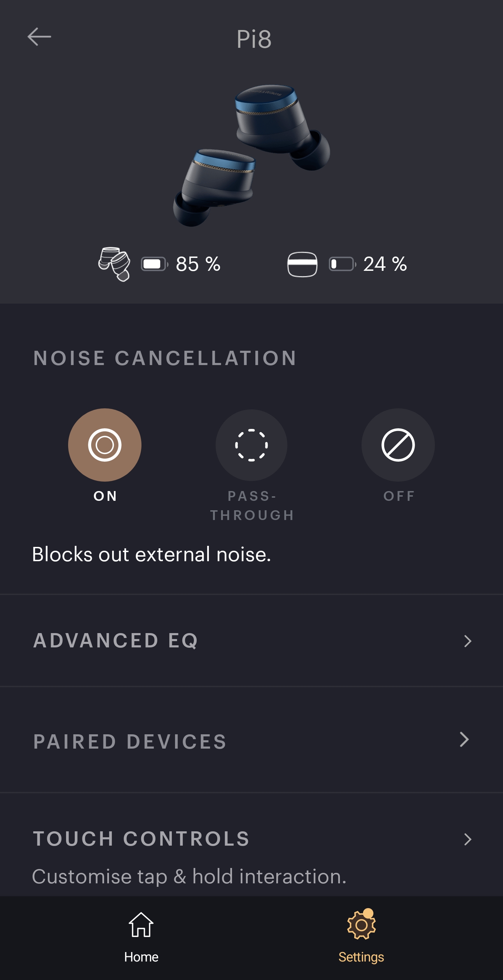Image resolution: width=503 pixels, height=980 pixels.
Task: Tap the charging case icon
Action: tap(302, 264)
